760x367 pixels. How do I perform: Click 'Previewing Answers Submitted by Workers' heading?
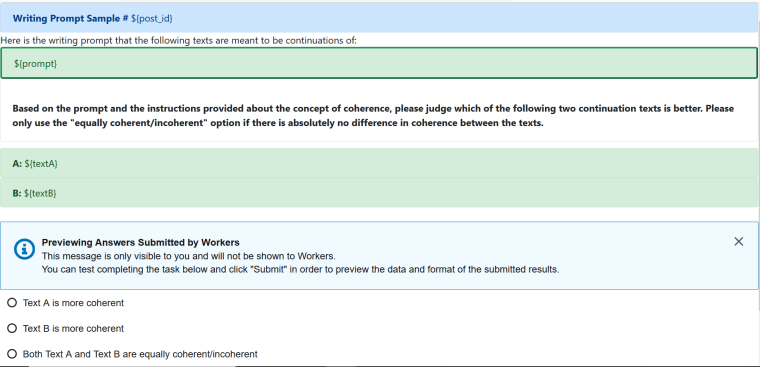click(141, 242)
